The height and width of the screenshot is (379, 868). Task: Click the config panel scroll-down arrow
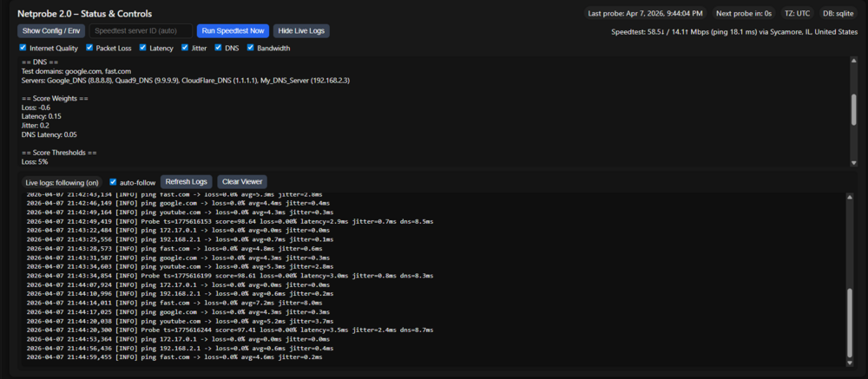853,162
